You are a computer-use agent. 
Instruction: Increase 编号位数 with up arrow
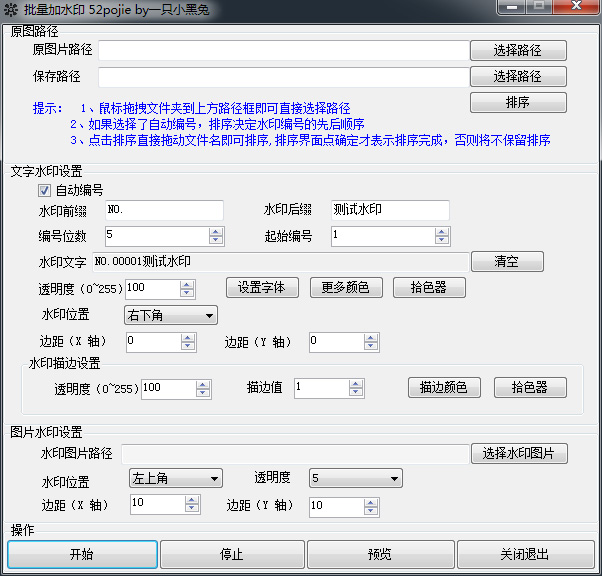216,232
